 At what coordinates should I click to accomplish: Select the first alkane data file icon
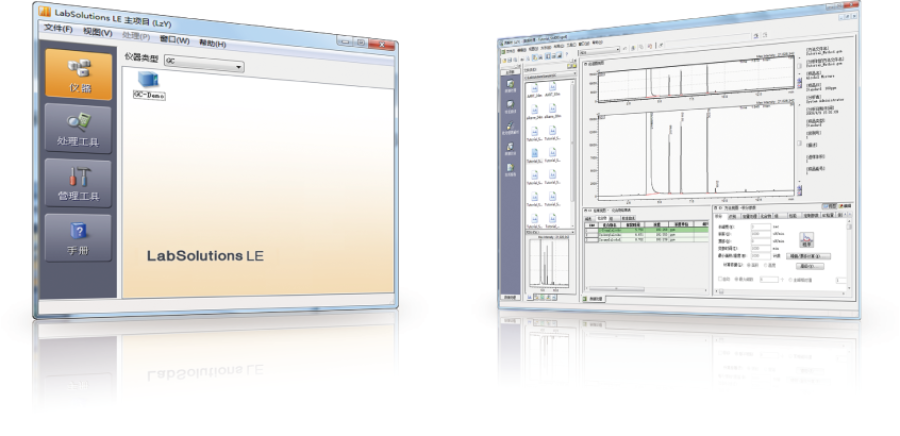coord(534,109)
